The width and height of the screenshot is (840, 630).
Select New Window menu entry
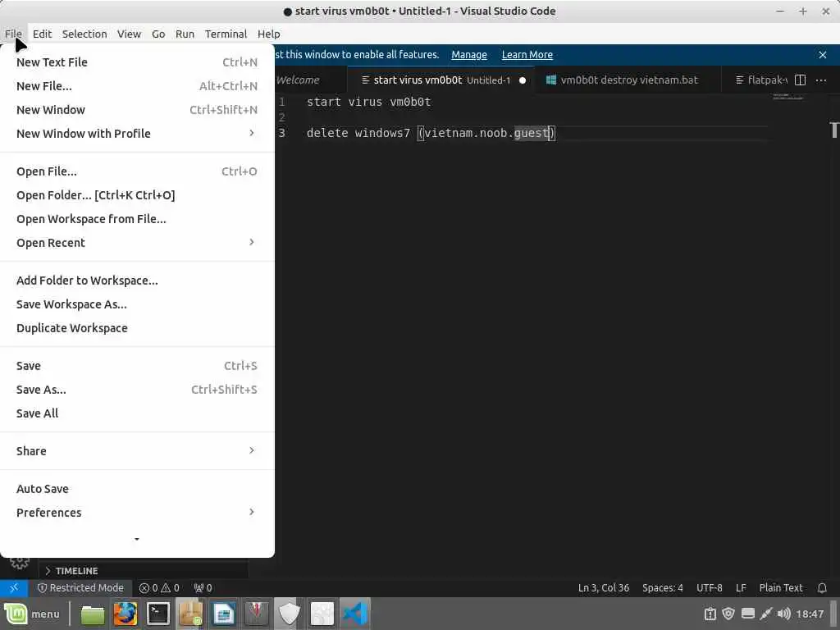pyautogui.click(x=137, y=110)
